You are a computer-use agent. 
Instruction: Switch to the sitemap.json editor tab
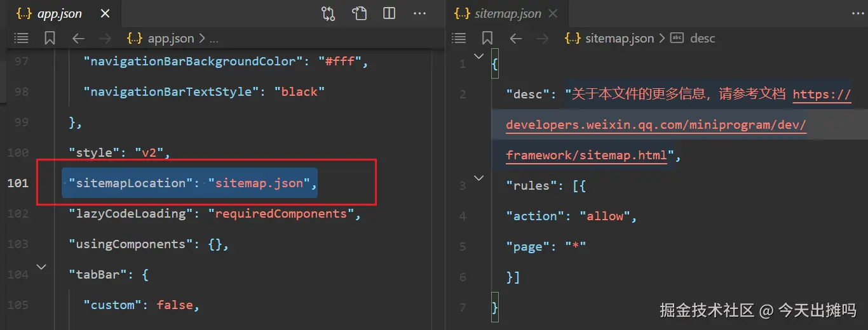coord(506,13)
